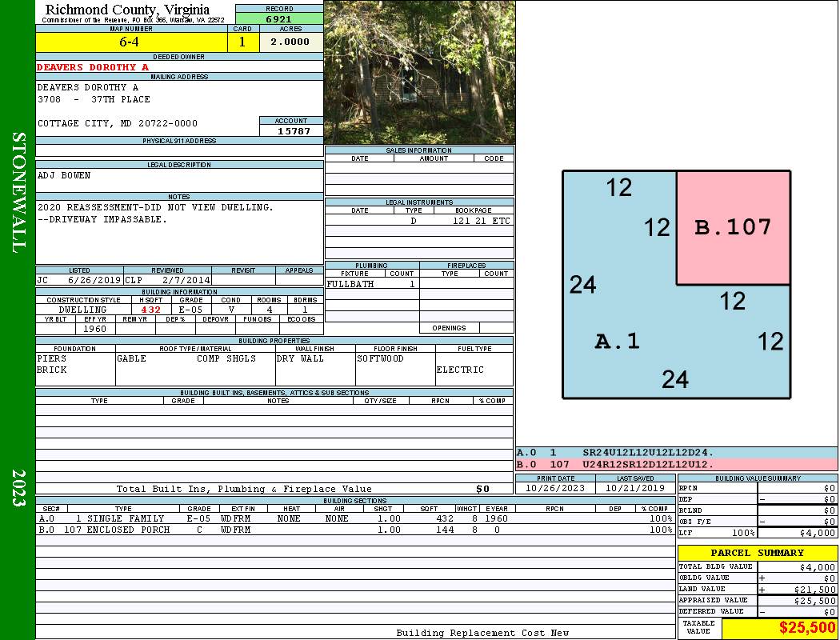
Task: Click the PARCEL SUMMARY header
Action: 757,553
